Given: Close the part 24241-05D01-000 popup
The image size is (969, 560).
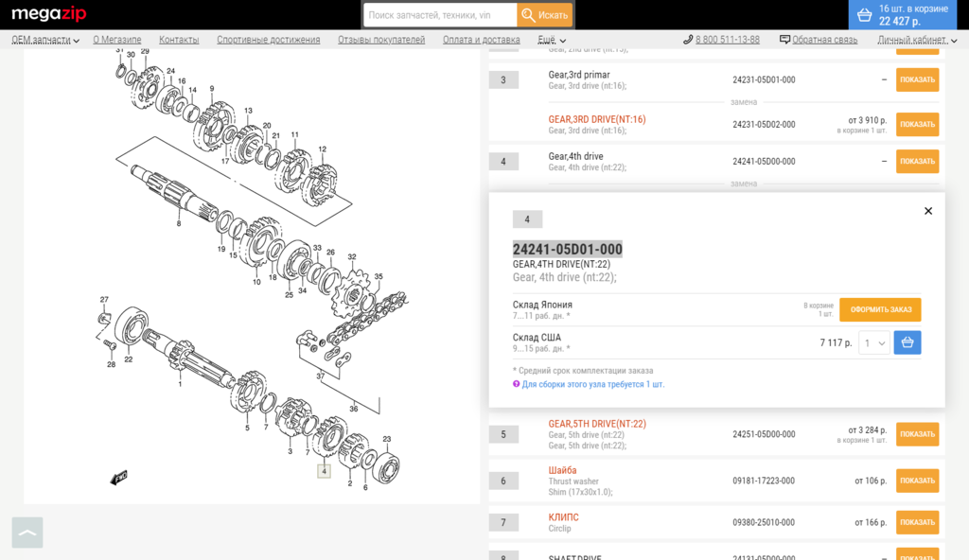Looking at the screenshot, I should tap(928, 211).
